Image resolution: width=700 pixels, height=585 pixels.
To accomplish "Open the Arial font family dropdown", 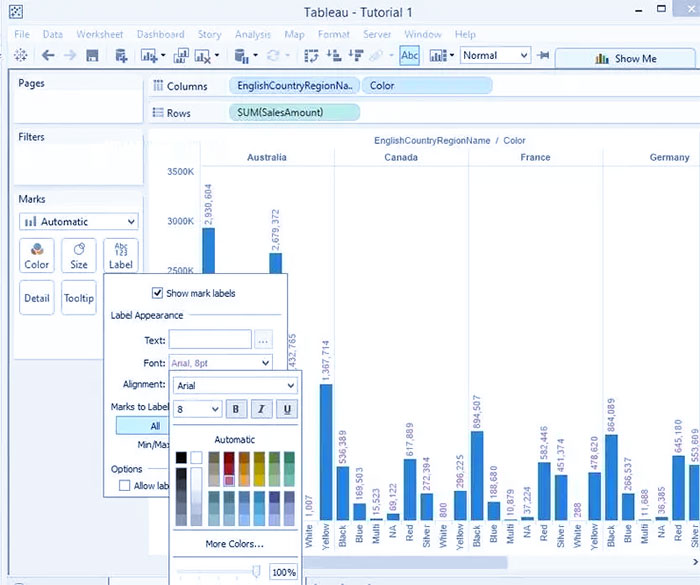I will pos(235,385).
